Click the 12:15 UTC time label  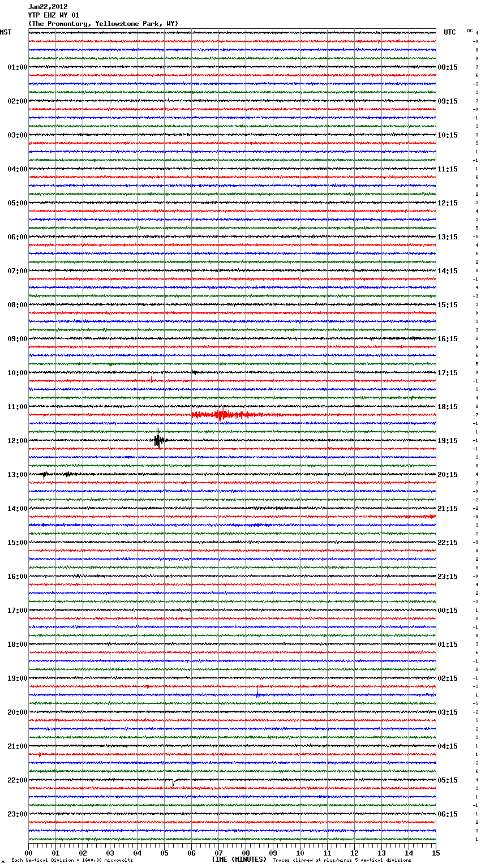tap(448, 203)
